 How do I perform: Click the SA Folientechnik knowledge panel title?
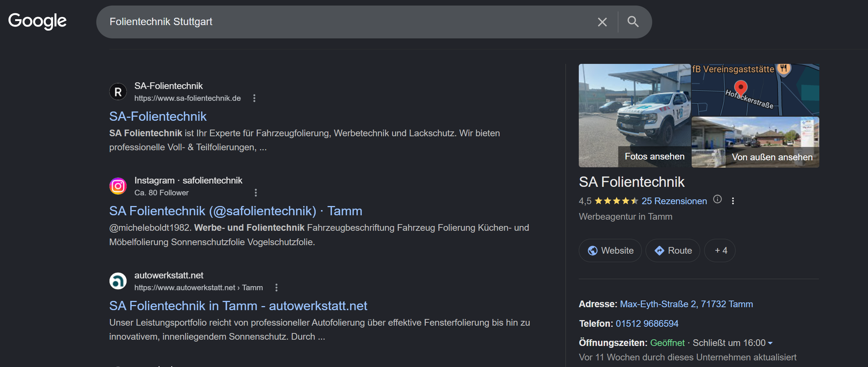point(632,182)
